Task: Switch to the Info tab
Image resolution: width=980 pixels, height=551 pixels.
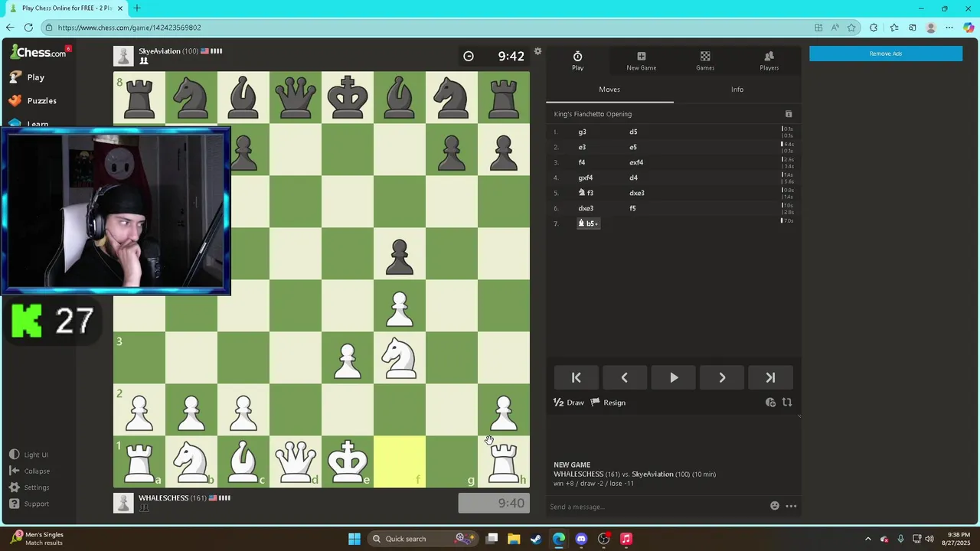Action: (737, 90)
